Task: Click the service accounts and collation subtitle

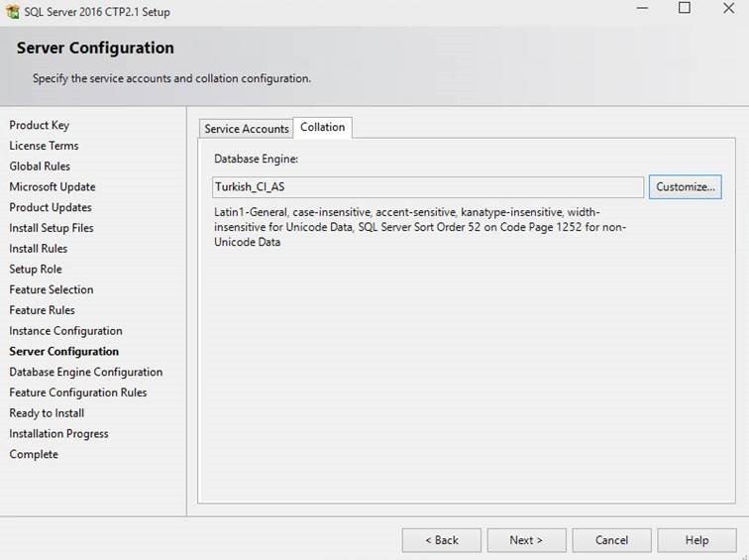Action: [x=171, y=78]
